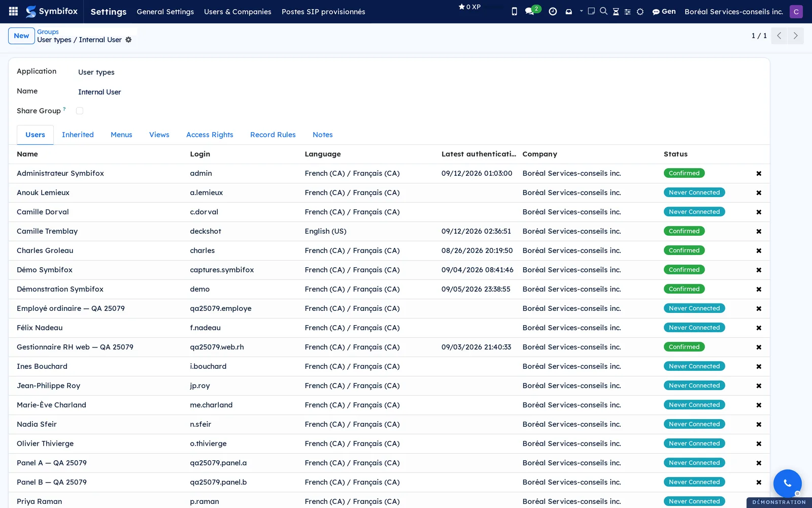Open the sliders adjustments icon
812x508 pixels.
tap(627, 11)
